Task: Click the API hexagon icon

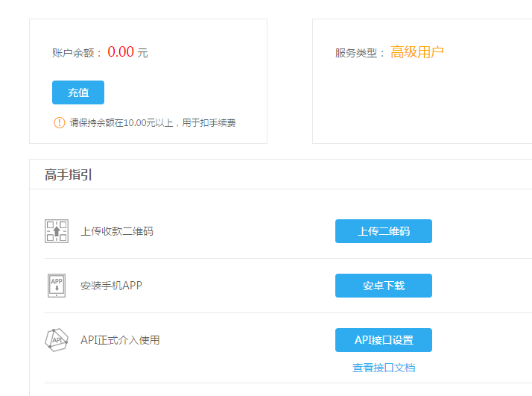Action: [x=57, y=340]
